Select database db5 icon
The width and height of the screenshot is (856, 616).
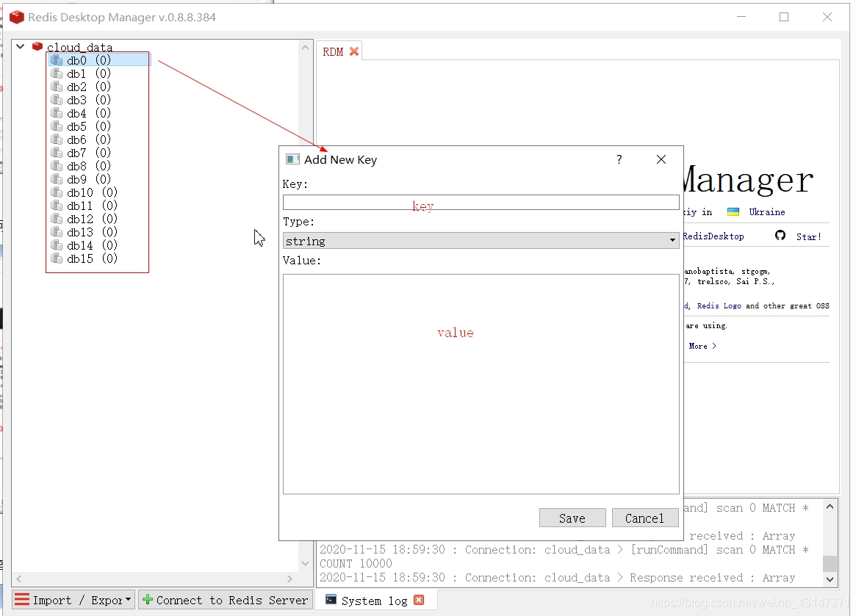point(57,126)
